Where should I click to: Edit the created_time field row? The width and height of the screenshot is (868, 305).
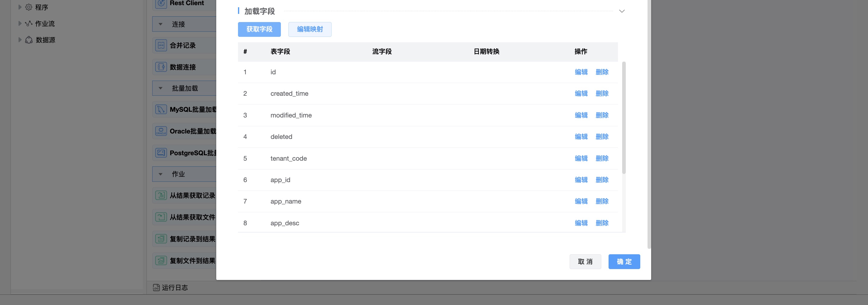tap(581, 93)
